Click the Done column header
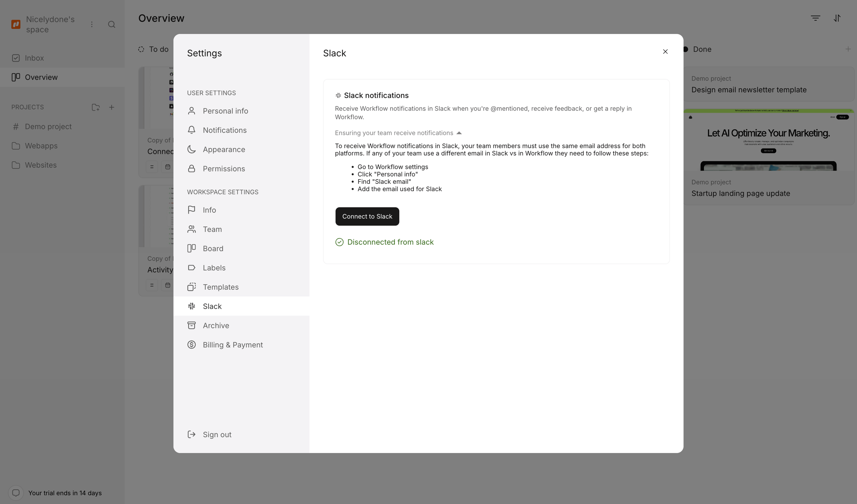Viewport: 857px width, 504px height. [x=698, y=49]
